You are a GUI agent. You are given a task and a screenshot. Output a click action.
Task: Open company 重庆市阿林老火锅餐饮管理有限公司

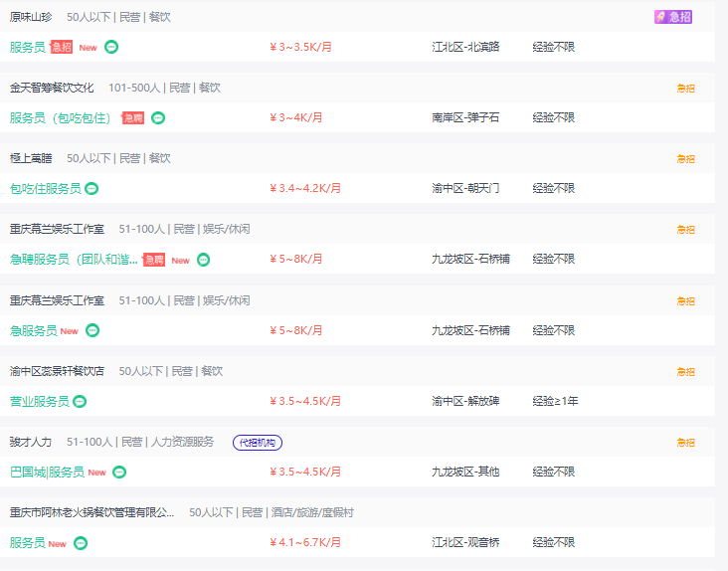(91, 512)
